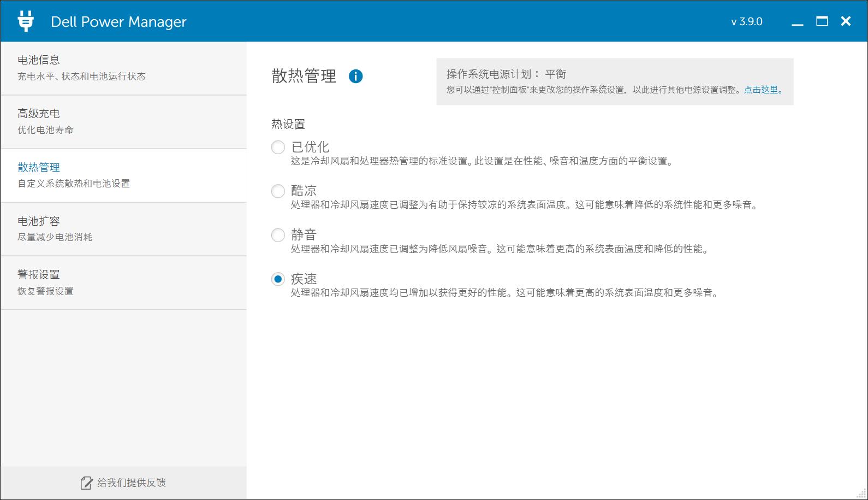This screenshot has height=500, width=868.
Task: Click the feedback pencil icon
Action: (86, 483)
